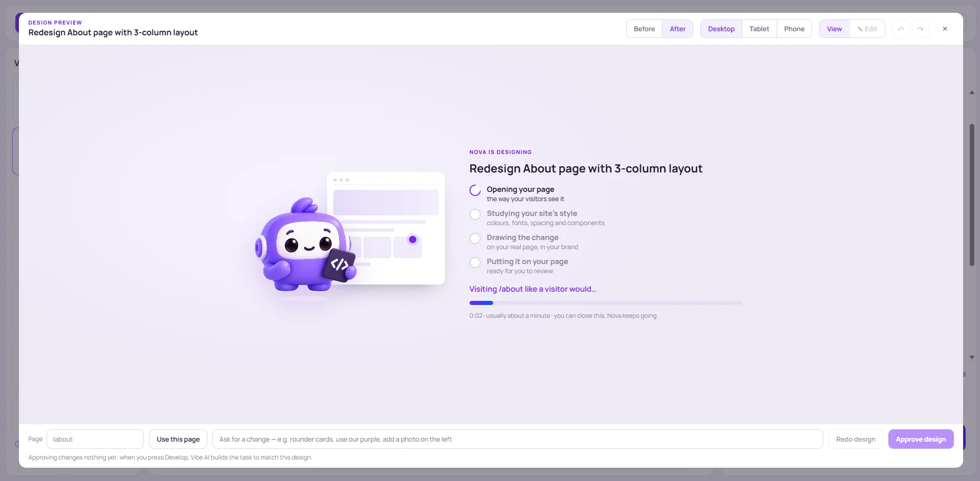Click the Drawing the change step circle
This screenshot has width=980, height=481.
[475, 238]
